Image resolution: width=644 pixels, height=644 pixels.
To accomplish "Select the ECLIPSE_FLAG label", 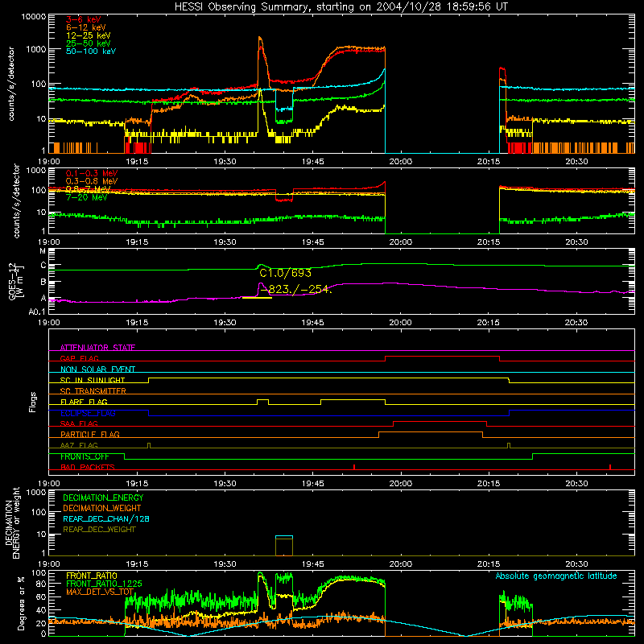I will tap(88, 413).
